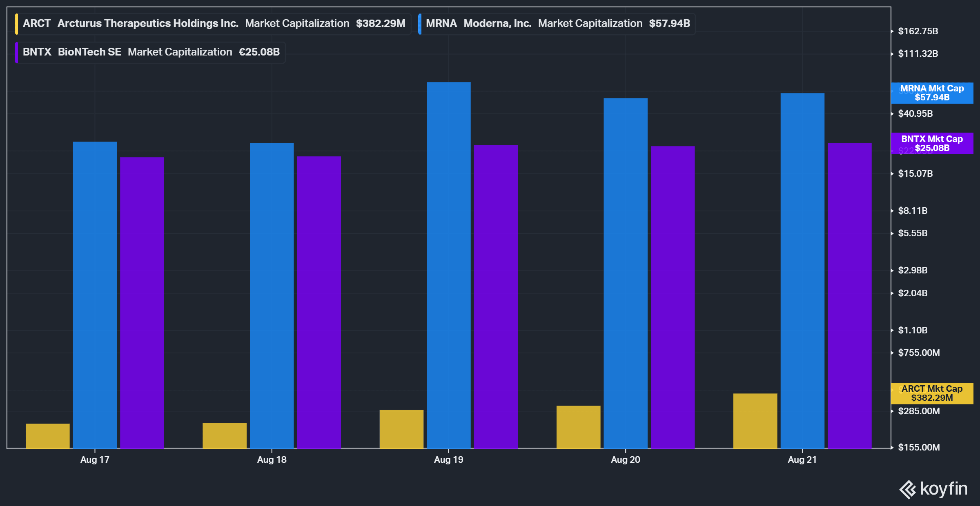
Task: Select the blue MRNA bar for Aug 21
Action: [802, 271]
